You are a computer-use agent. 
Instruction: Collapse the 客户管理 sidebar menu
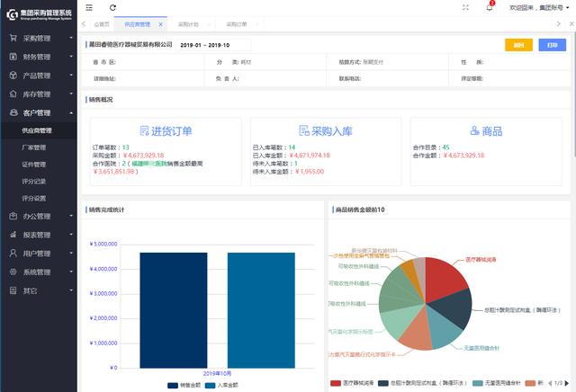(38, 112)
